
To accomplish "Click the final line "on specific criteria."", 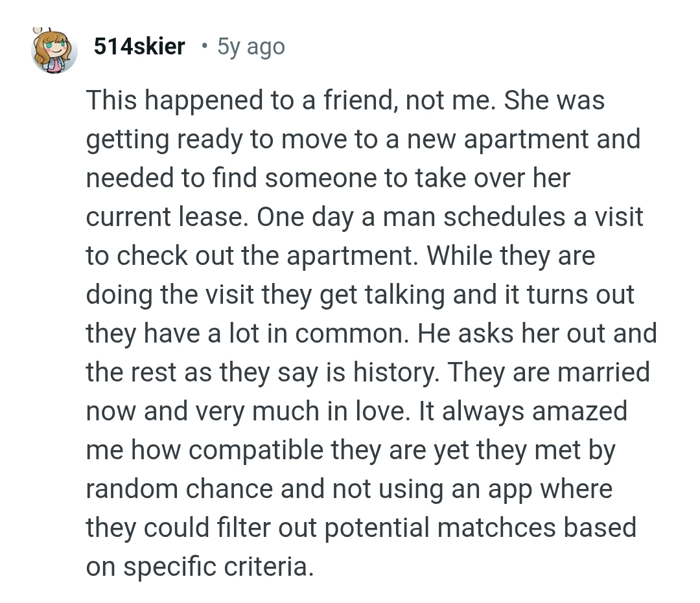I will tap(200, 567).
